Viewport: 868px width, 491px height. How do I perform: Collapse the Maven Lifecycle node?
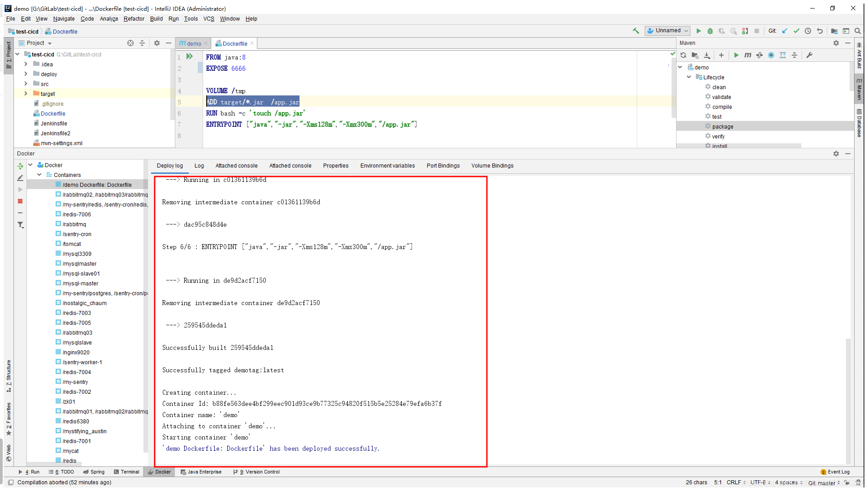(689, 77)
